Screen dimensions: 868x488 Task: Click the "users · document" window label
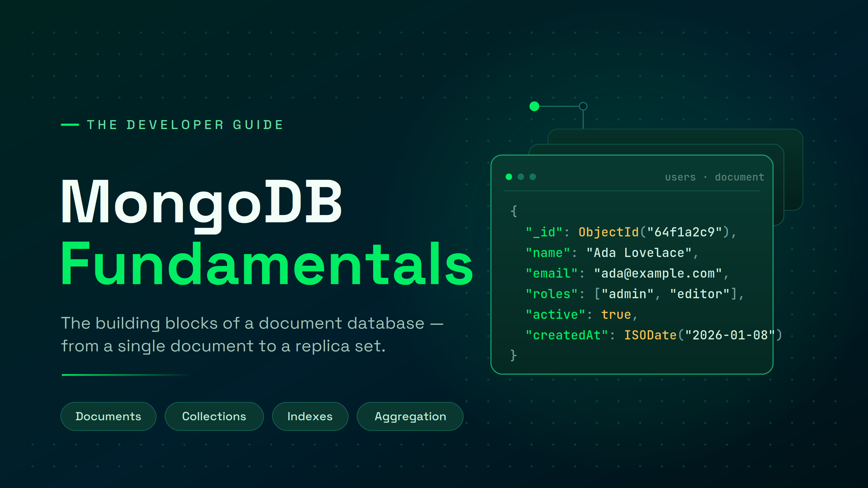(x=714, y=177)
